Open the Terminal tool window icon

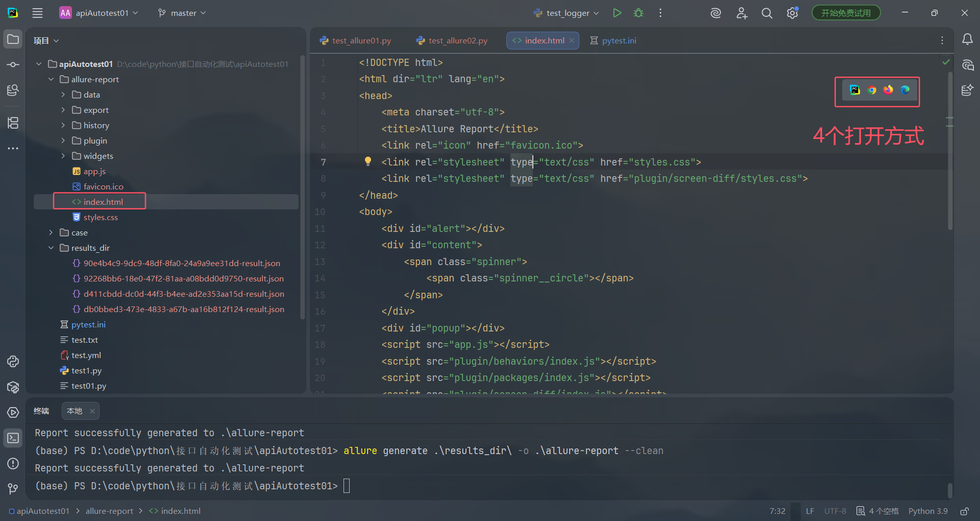[13, 438]
